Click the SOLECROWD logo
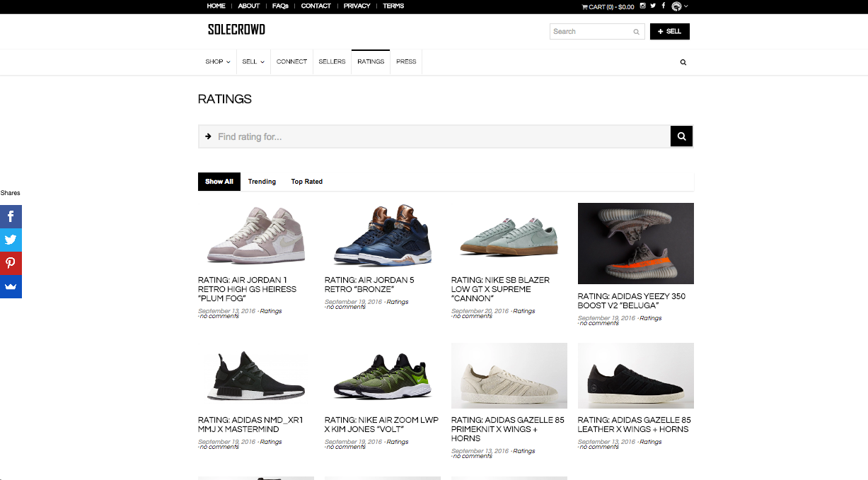This screenshot has width=868, height=480. (x=236, y=30)
